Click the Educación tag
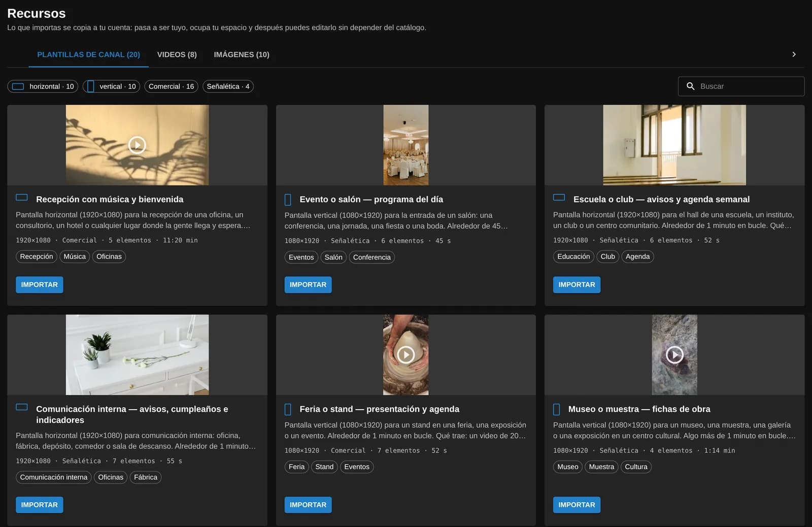The image size is (812, 527). 573,256
